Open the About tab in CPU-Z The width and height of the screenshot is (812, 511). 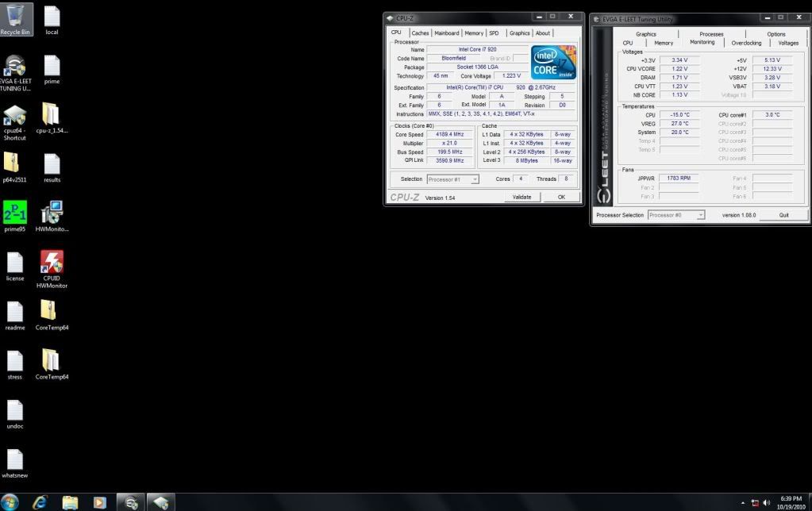click(543, 33)
